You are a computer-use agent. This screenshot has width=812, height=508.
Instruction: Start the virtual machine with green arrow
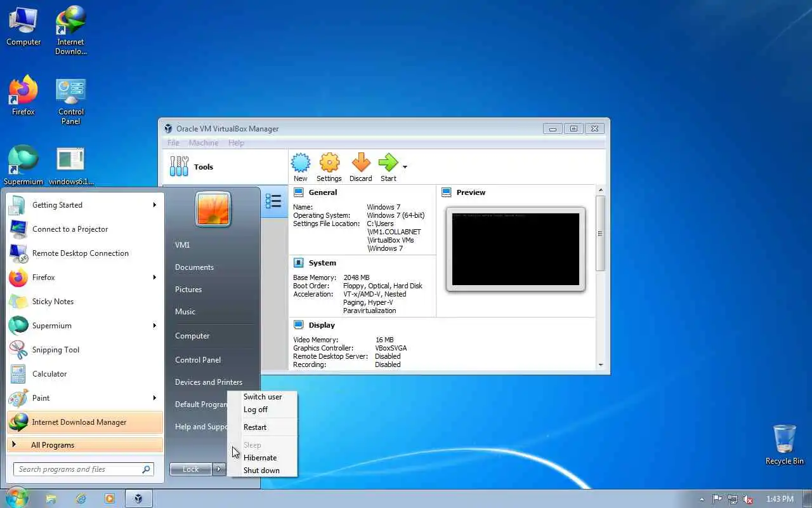pos(388,163)
